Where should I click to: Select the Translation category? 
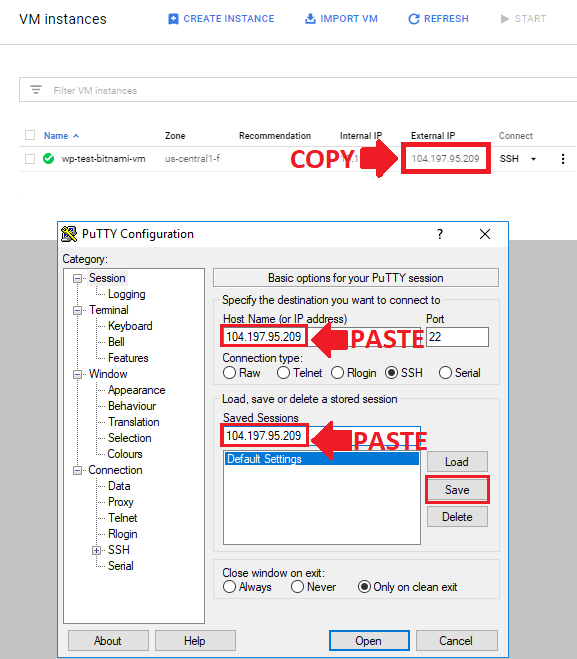click(134, 422)
